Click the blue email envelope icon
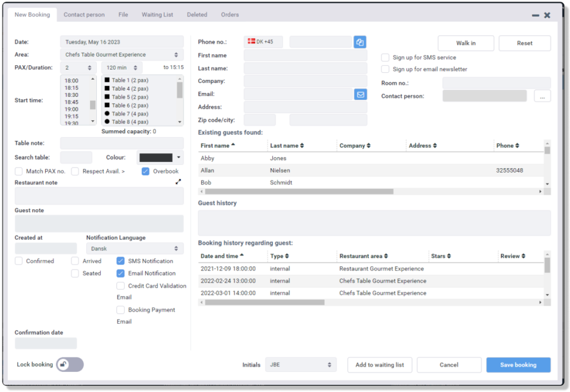Screen dimensions: 570x392 360,95
